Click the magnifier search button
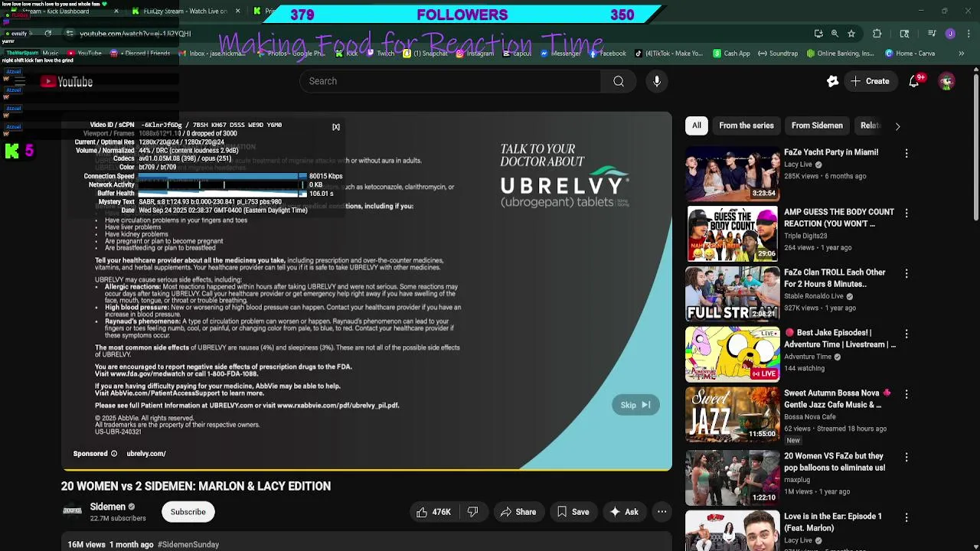Viewport: 980px width, 551px height. [619, 81]
